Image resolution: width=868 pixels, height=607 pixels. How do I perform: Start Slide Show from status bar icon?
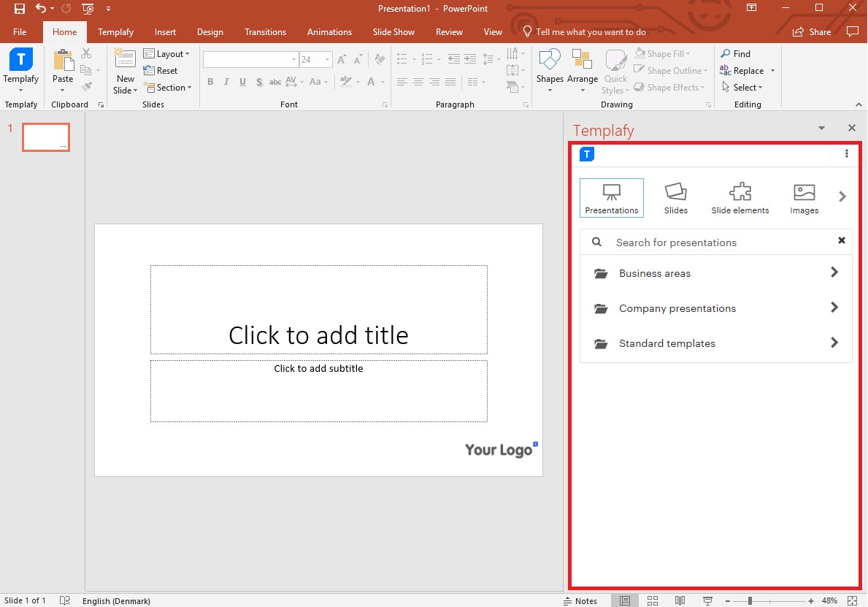[x=707, y=601]
